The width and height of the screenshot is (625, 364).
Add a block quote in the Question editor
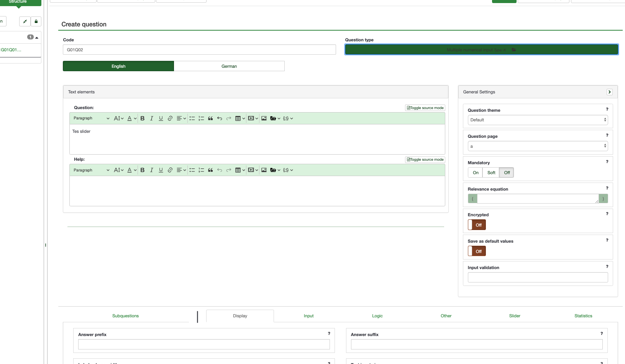tap(210, 118)
